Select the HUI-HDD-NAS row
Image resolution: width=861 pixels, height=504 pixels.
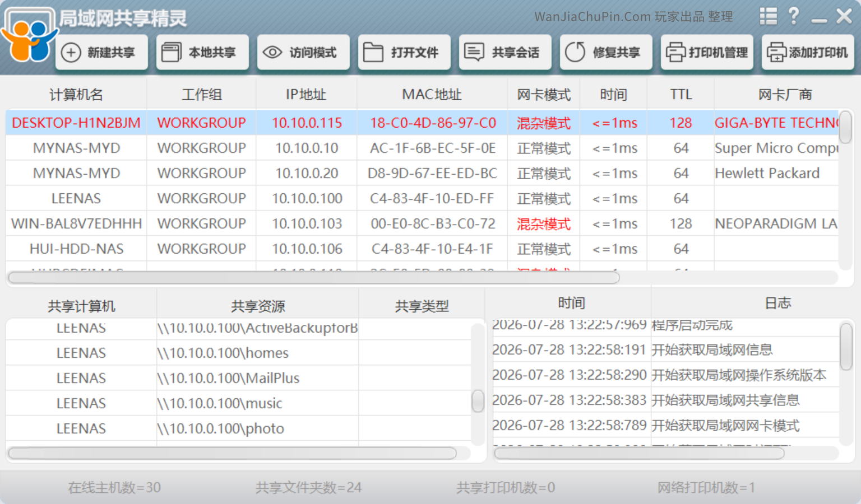click(x=422, y=249)
